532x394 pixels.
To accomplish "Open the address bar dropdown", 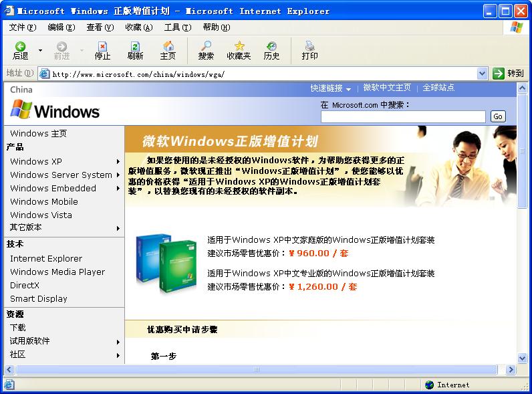I will [482, 74].
